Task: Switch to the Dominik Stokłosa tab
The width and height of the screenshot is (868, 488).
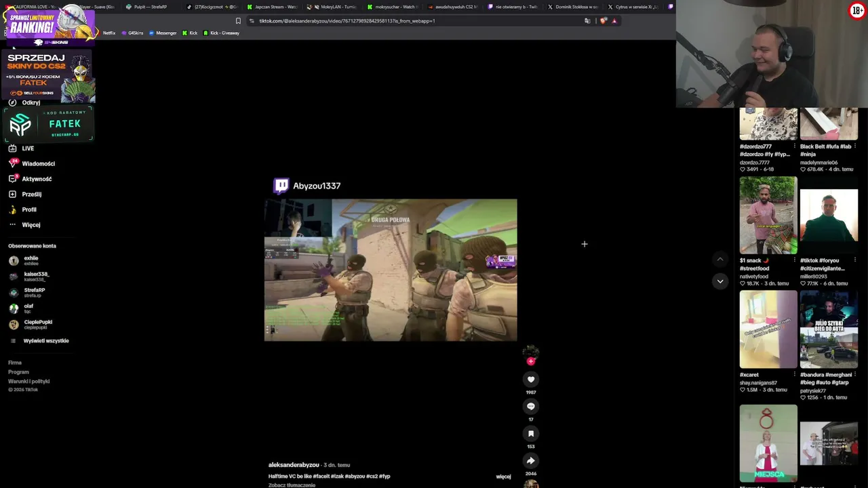Action: (572, 7)
